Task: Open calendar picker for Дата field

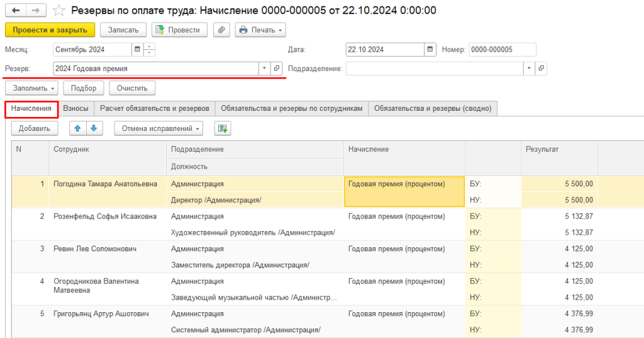Action: point(430,50)
